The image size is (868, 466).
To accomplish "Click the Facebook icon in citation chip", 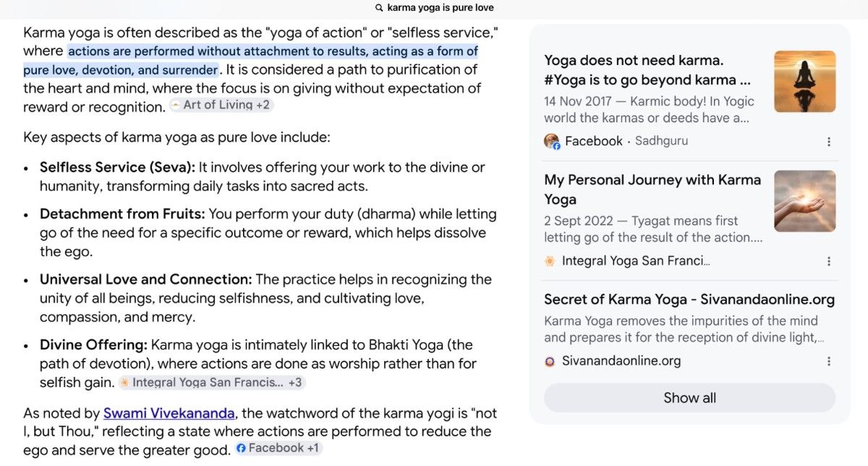I will (x=241, y=449).
